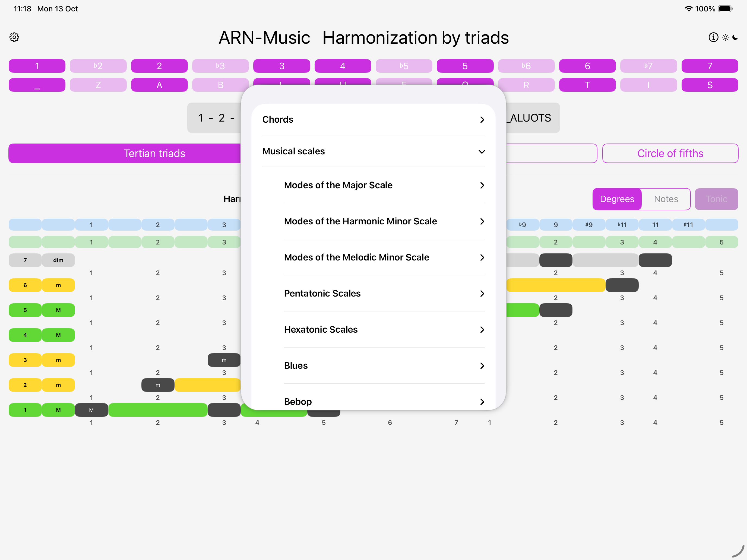This screenshot has width=747, height=560.
Task: Select the Degrees display option
Action: (x=617, y=199)
